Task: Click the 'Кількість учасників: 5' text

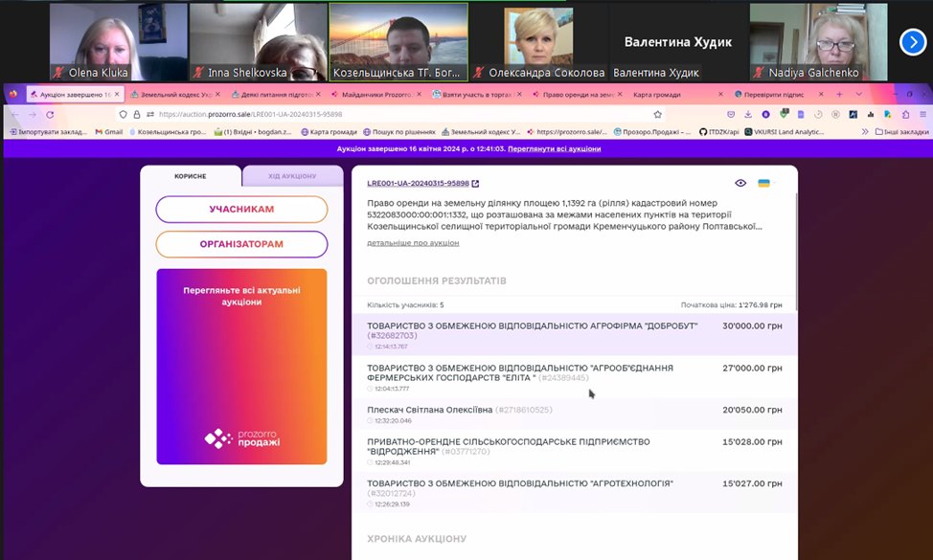Action: [405, 305]
